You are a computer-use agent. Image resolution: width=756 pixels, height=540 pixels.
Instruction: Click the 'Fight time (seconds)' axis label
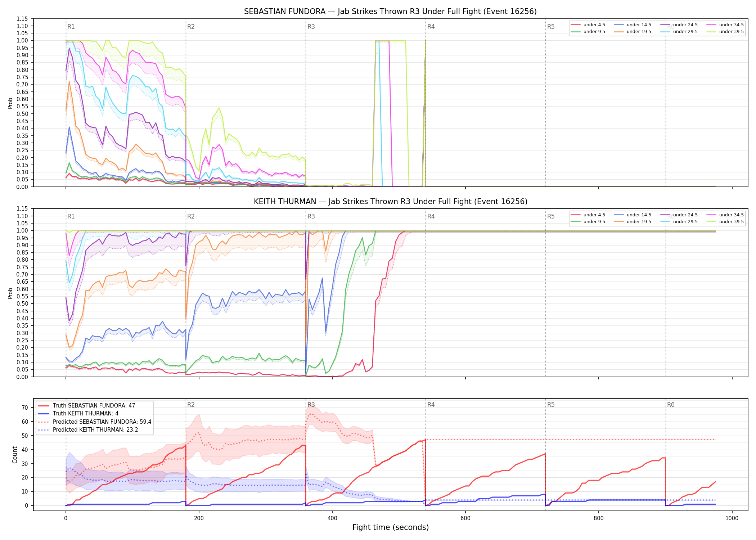tap(390, 527)
